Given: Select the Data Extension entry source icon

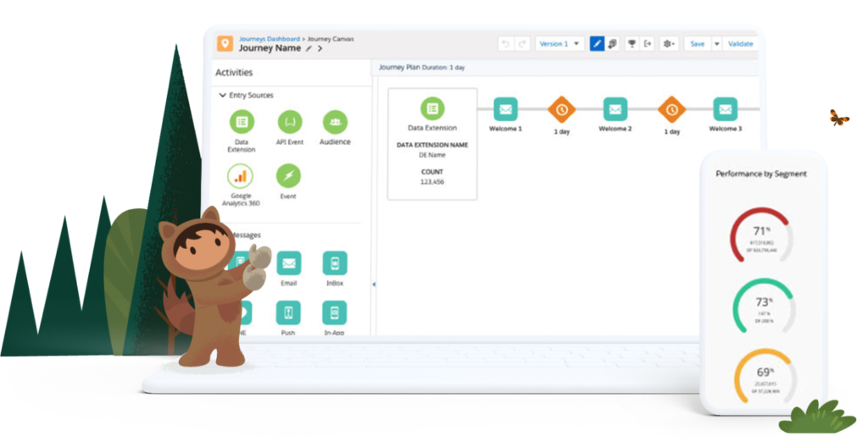Looking at the screenshot, I should pos(242,122).
